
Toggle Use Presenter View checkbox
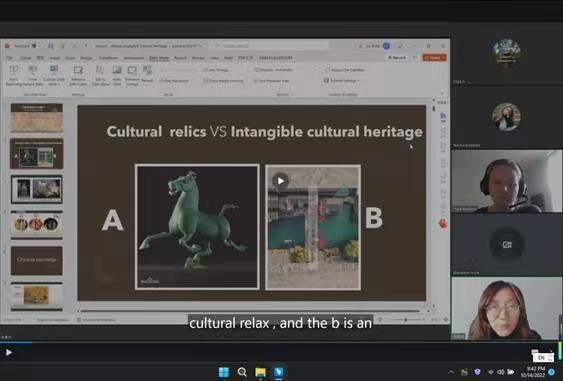click(x=256, y=81)
